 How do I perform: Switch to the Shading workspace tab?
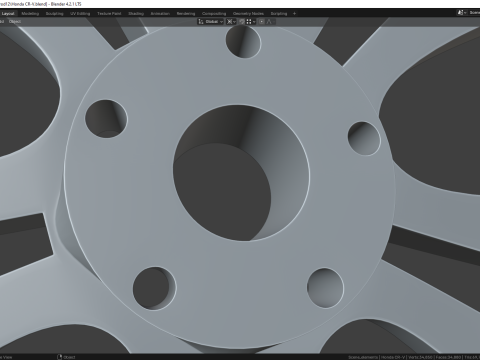(136, 14)
